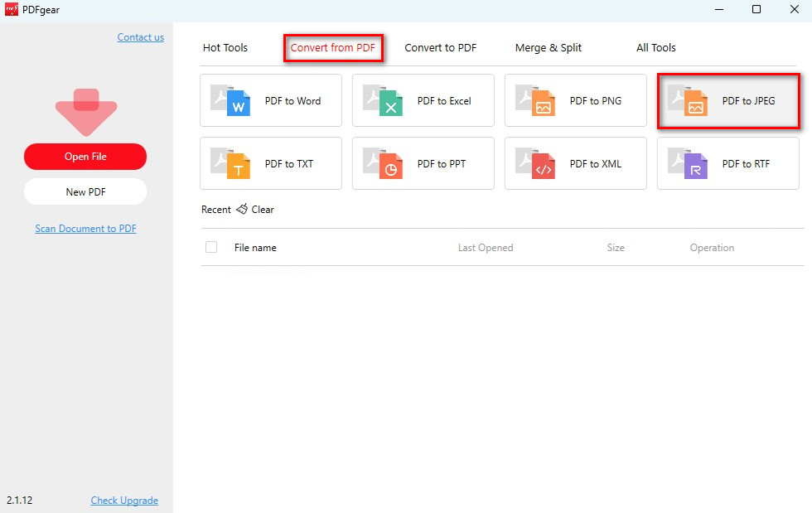The image size is (812, 513).
Task: Select the PDF to Word converter
Action: pyautogui.click(x=271, y=100)
